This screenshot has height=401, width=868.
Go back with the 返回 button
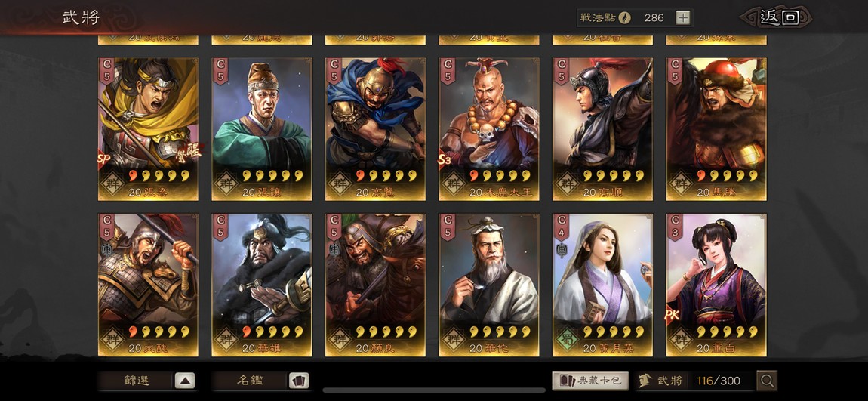click(x=777, y=17)
